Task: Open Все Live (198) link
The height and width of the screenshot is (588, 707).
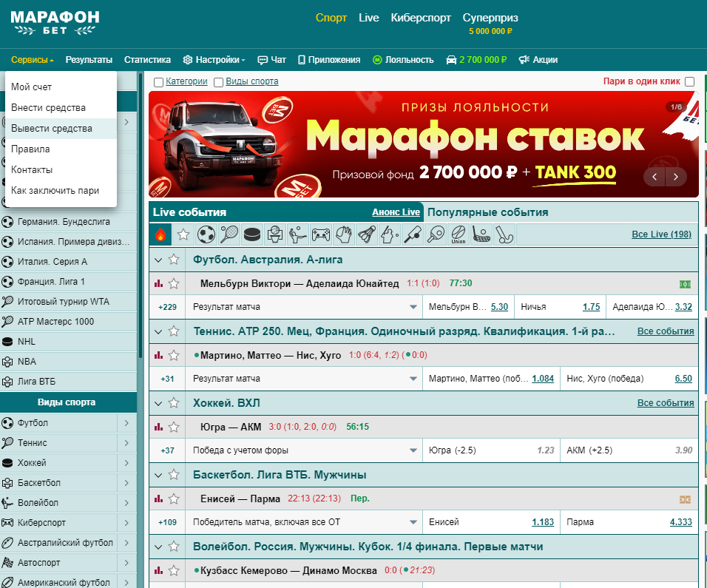Action: [x=661, y=234]
